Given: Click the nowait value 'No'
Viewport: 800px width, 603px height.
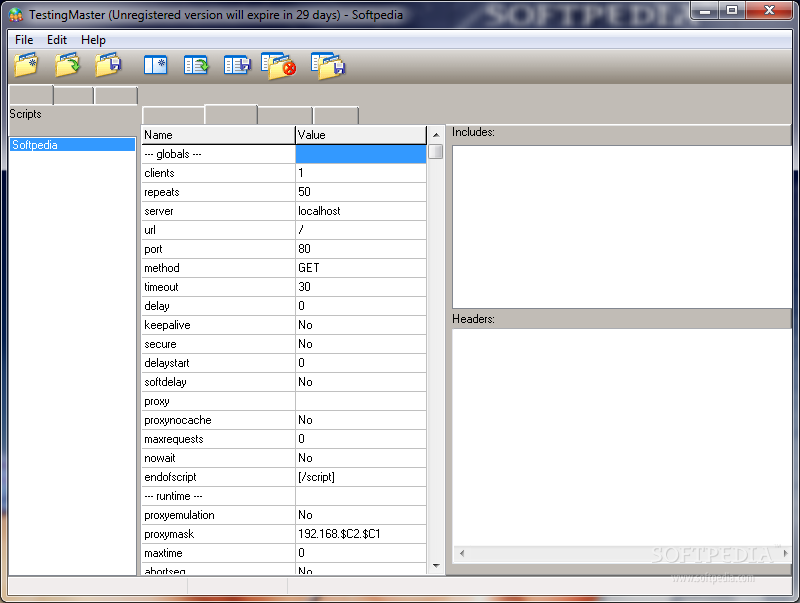Looking at the screenshot, I should coord(361,458).
